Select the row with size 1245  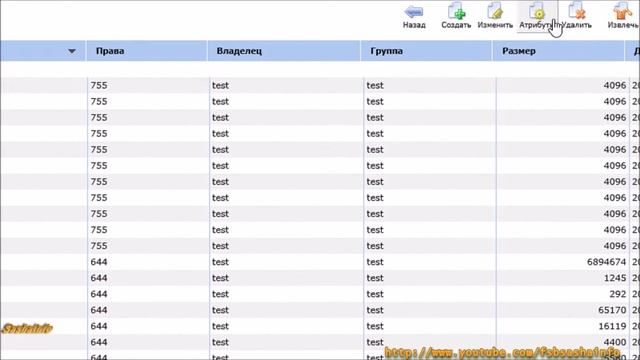coord(320,278)
